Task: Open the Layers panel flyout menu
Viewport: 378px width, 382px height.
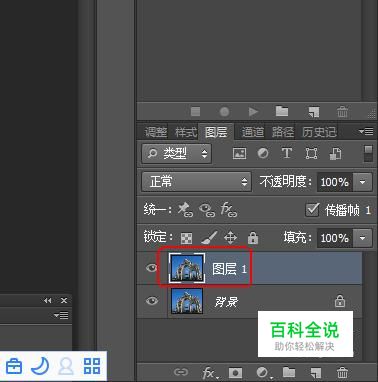Action: pos(366,131)
